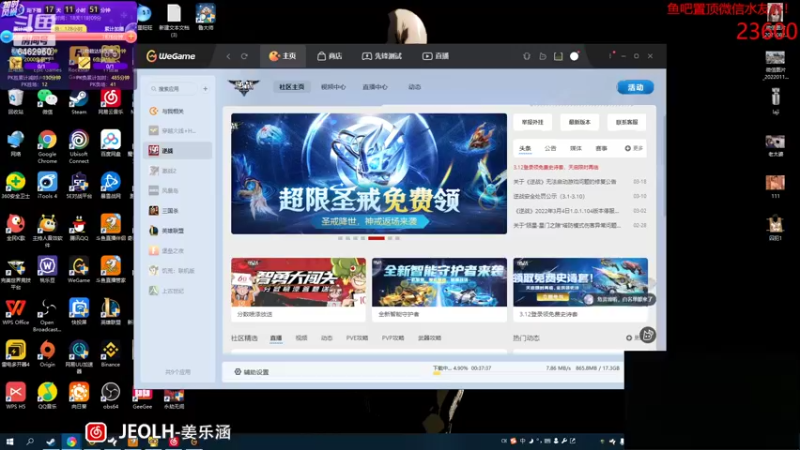Image resolution: width=800 pixels, height=450 pixels.
Task: Select the 赛事 news tab
Action: (602, 148)
